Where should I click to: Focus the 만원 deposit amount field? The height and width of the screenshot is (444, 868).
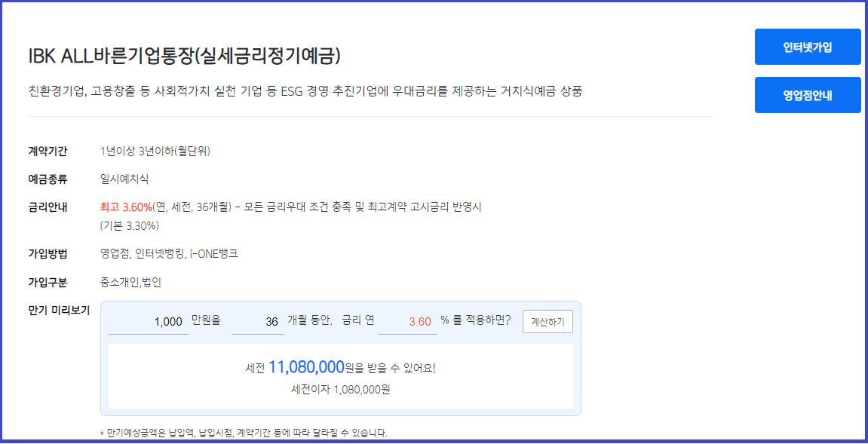point(149,322)
